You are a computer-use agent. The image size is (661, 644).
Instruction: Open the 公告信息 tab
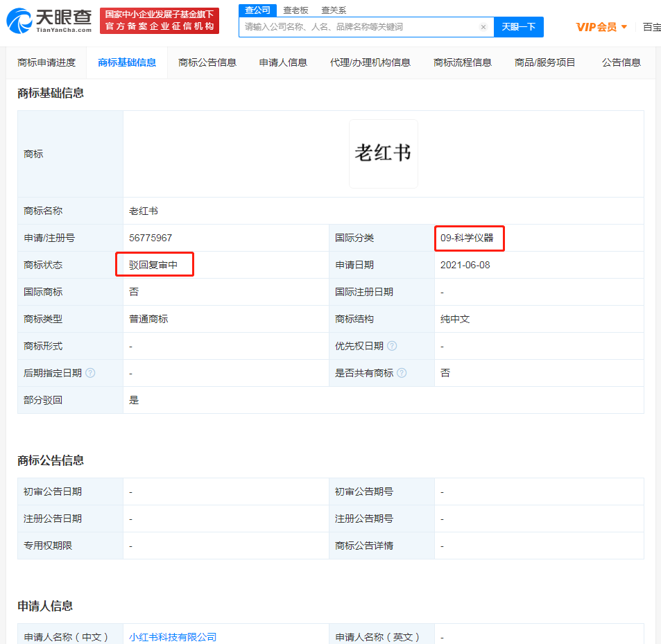[621, 63]
